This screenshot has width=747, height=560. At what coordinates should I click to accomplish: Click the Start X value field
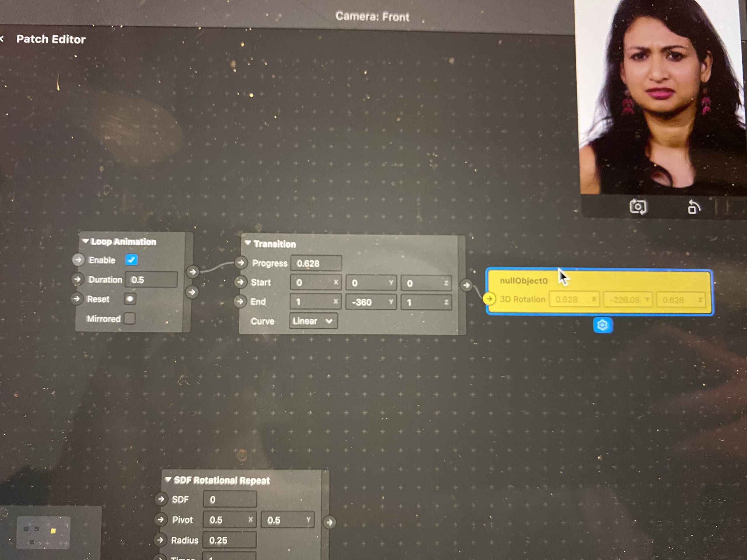pyautogui.click(x=316, y=283)
